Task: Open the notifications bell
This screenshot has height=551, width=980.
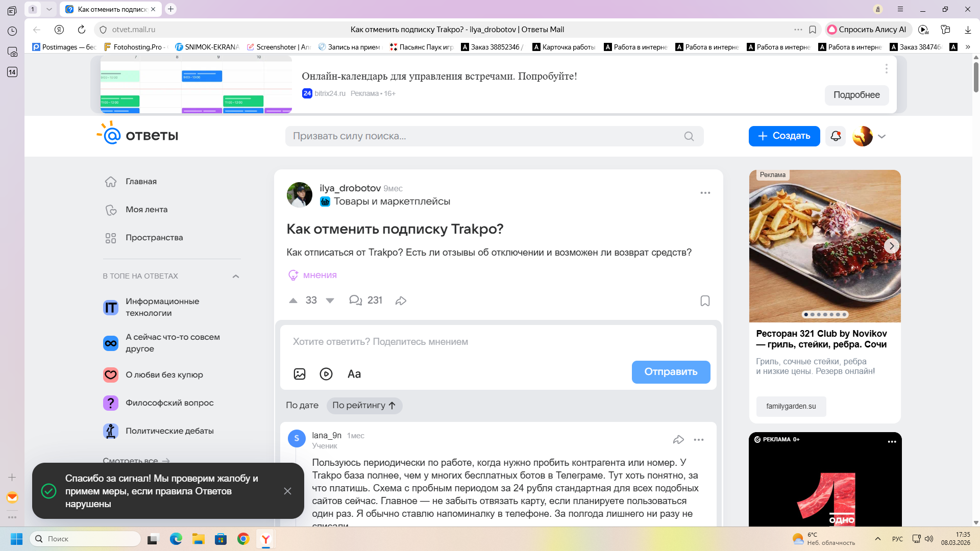Action: click(x=836, y=136)
